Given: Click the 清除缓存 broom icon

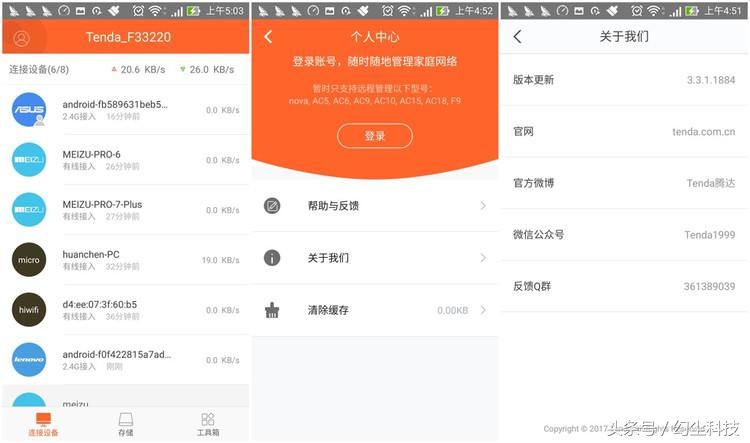Looking at the screenshot, I should point(272,310).
